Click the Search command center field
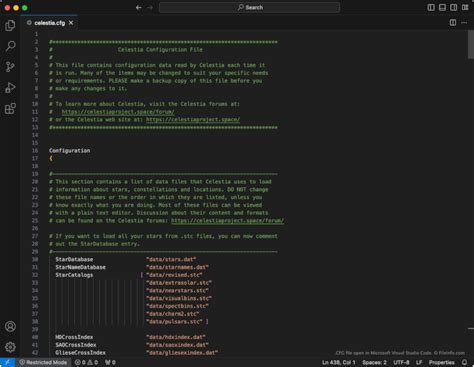 [249, 7]
